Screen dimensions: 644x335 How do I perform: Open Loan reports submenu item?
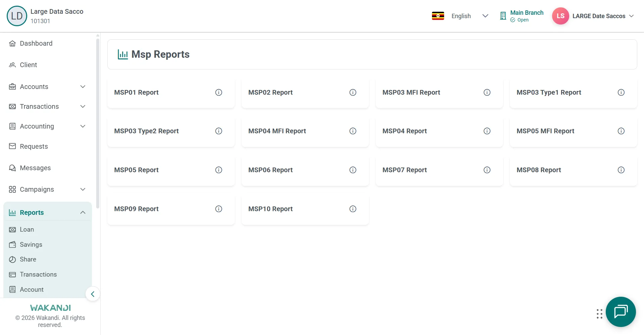coord(48,230)
